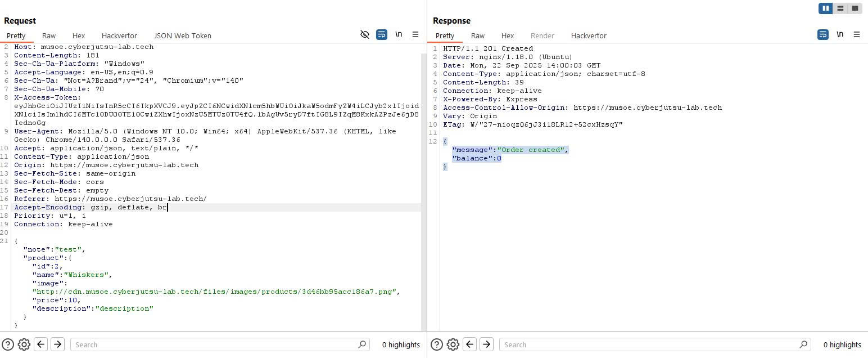
Task: Click the Response highlights count label
Action: 842,344
